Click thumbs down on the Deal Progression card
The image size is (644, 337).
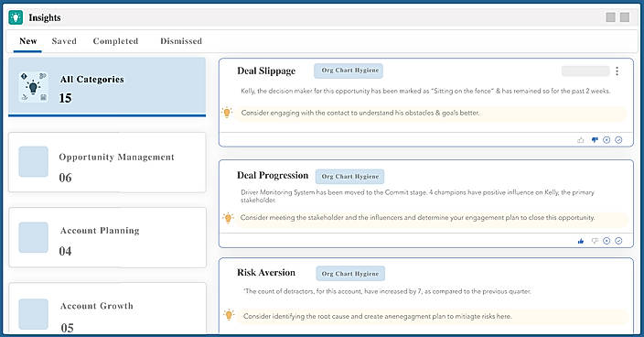point(595,241)
